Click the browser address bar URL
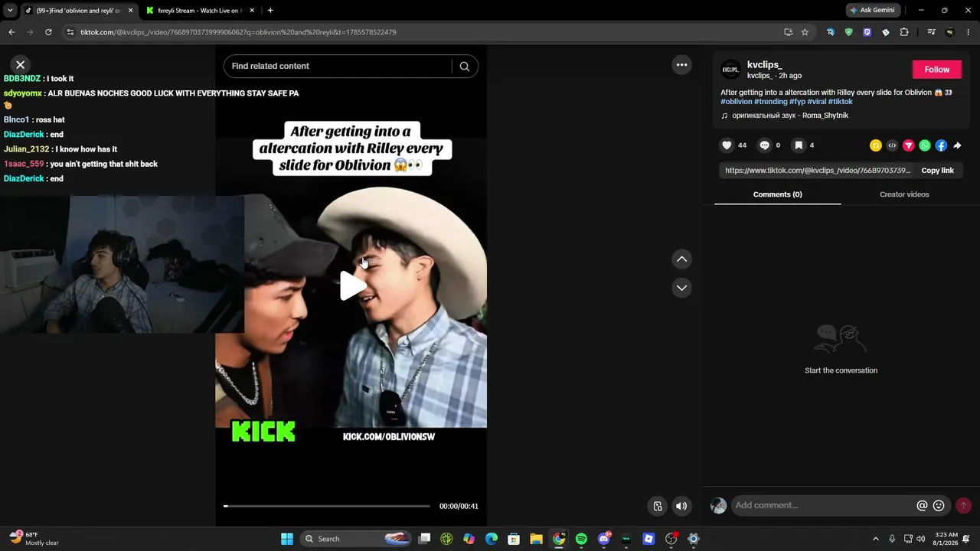This screenshot has height=551, width=980. coord(238,32)
